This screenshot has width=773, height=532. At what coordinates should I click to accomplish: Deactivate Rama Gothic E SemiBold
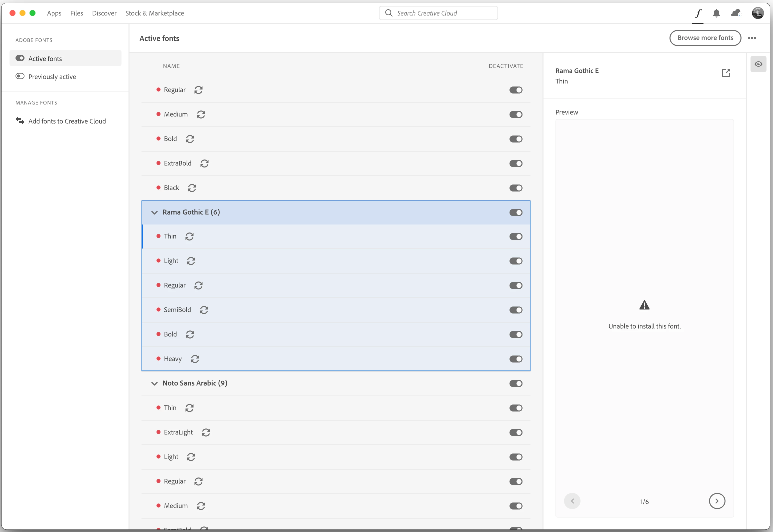pos(516,310)
